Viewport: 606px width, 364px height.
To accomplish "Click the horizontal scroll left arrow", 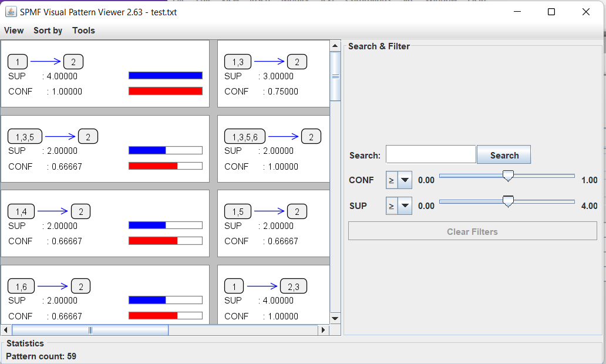I will pos(6,330).
